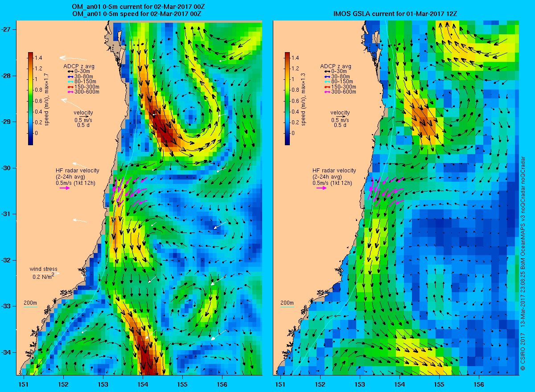Click 'HF radar velocity' label in IMOS GSLA map
Viewport: 535px width, 392px height.
[334, 171]
